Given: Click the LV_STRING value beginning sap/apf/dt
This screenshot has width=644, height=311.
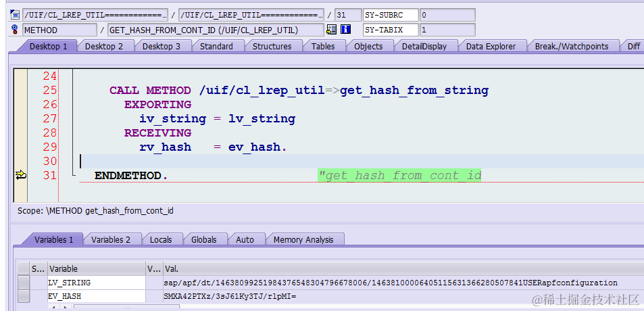Looking at the screenshot, I should pyautogui.click(x=390, y=283).
